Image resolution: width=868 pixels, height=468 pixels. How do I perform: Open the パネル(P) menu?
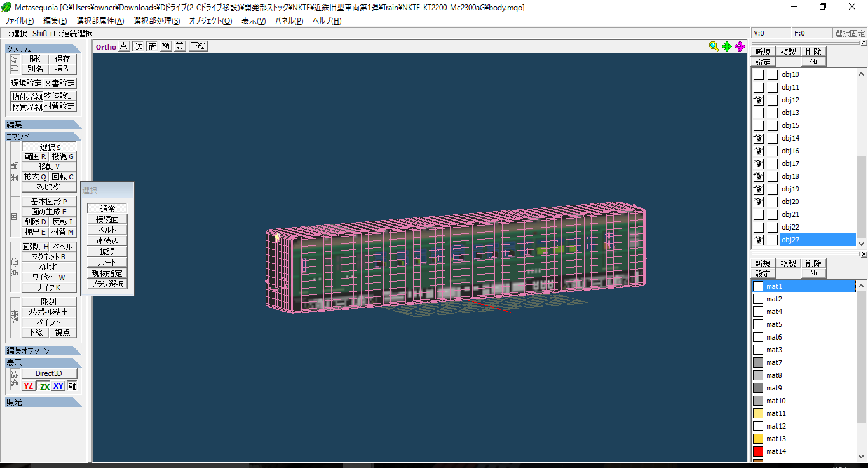point(289,21)
